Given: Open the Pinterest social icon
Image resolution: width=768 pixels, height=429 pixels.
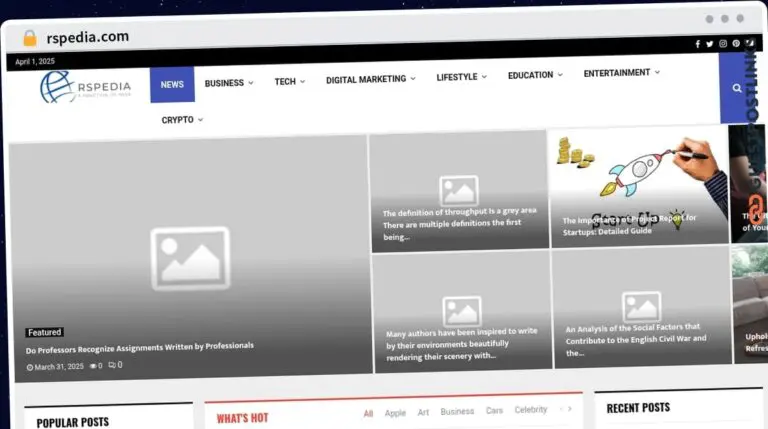Looking at the screenshot, I should coord(736,44).
